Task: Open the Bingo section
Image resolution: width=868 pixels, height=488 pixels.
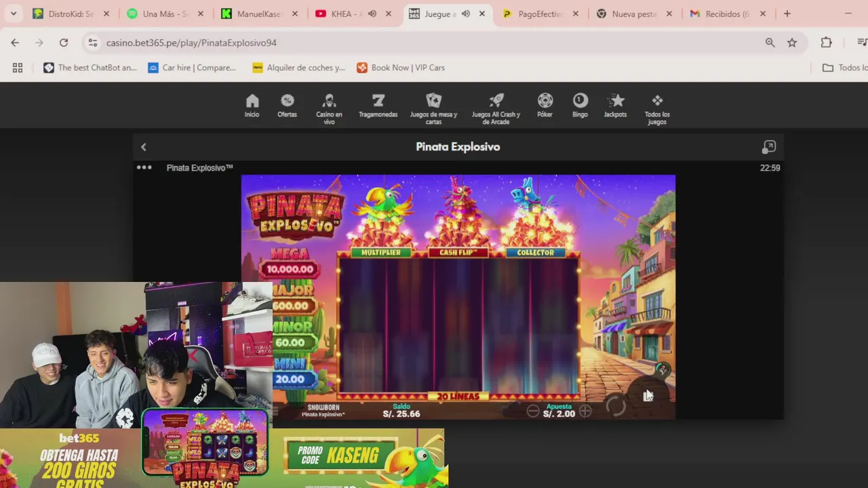Action: pyautogui.click(x=580, y=106)
